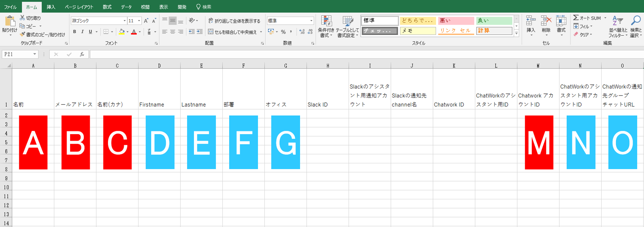Viewport: 644px width, 227px height.
Task: Toggle Center horizontal alignment
Action: [172, 32]
